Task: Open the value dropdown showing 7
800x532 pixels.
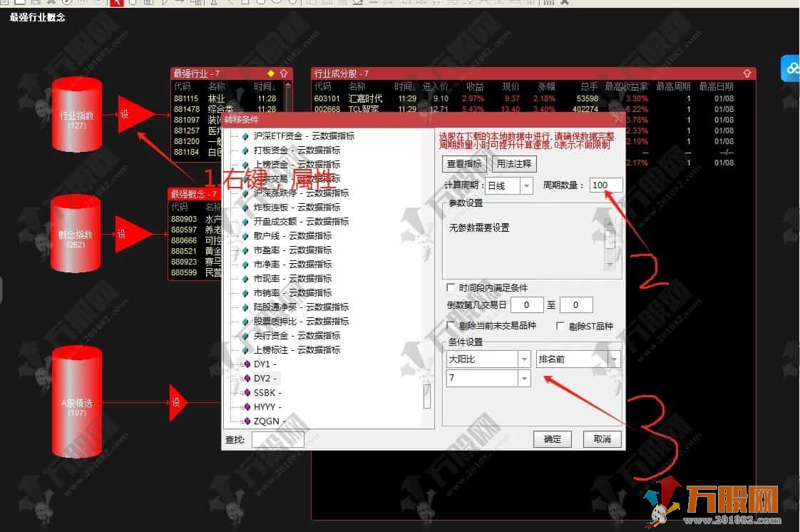Action: coord(524,379)
